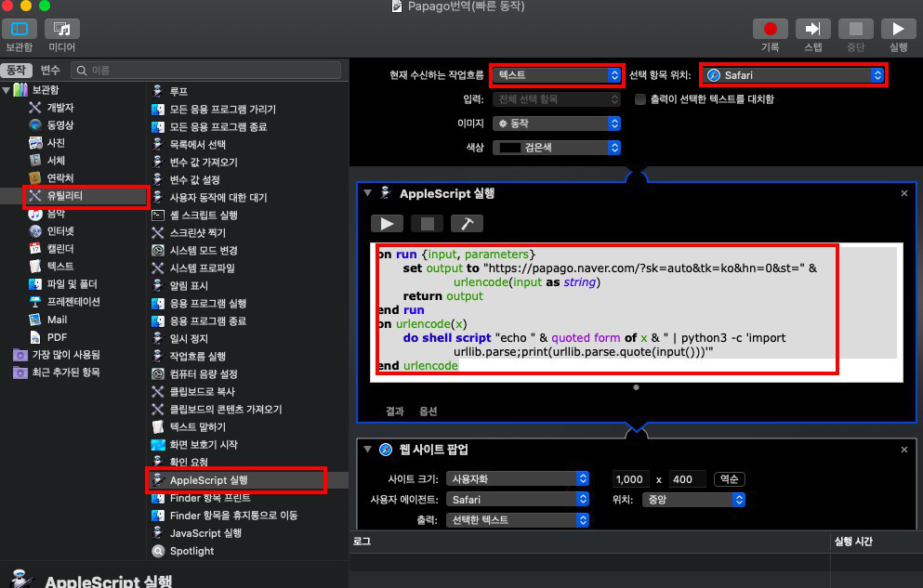Run the AppleScript with play button
The width and height of the screenshot is (923, 588).
(x=387, y=224)
